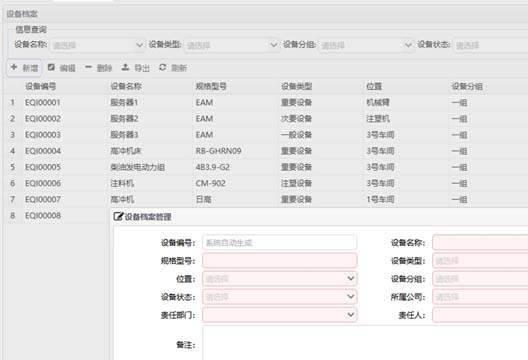
Task: Open the 设备名称 query dropdown
Action: coord(98,45)
